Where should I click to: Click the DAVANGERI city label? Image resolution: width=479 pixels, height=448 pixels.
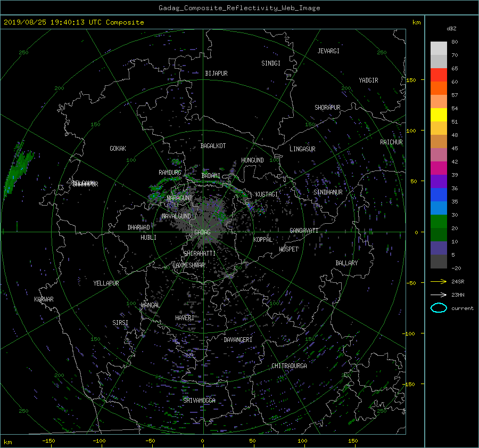(238, 340)
